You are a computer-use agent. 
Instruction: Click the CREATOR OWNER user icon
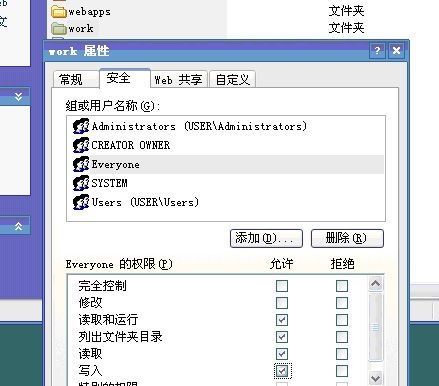pos(81,145)
